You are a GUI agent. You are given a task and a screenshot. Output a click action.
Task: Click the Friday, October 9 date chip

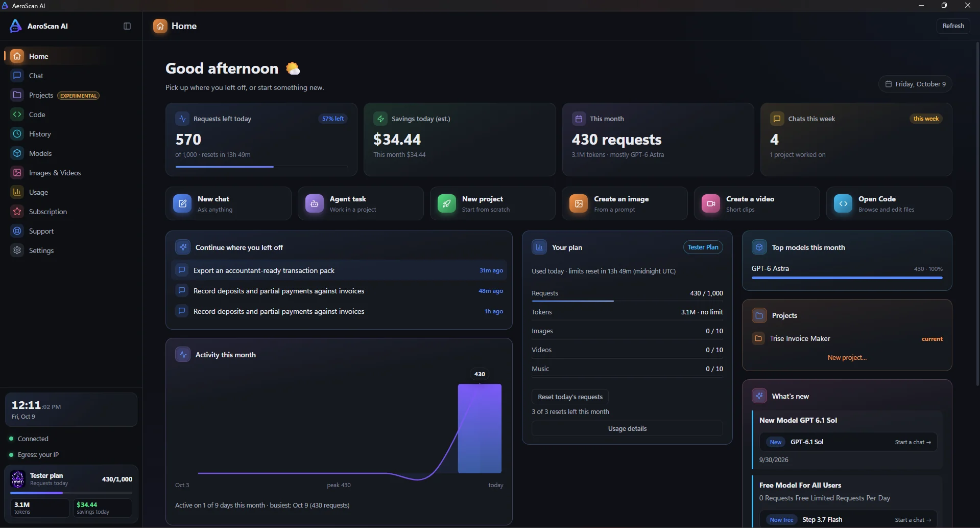pos(915,84)
